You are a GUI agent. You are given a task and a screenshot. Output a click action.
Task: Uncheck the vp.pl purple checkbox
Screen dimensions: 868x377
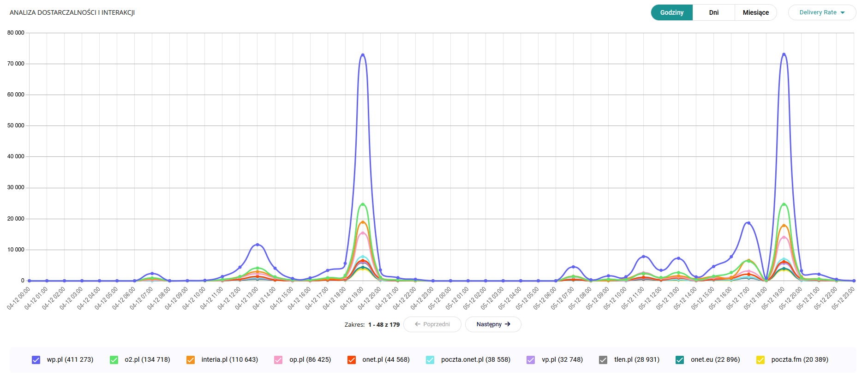point(531,360)
